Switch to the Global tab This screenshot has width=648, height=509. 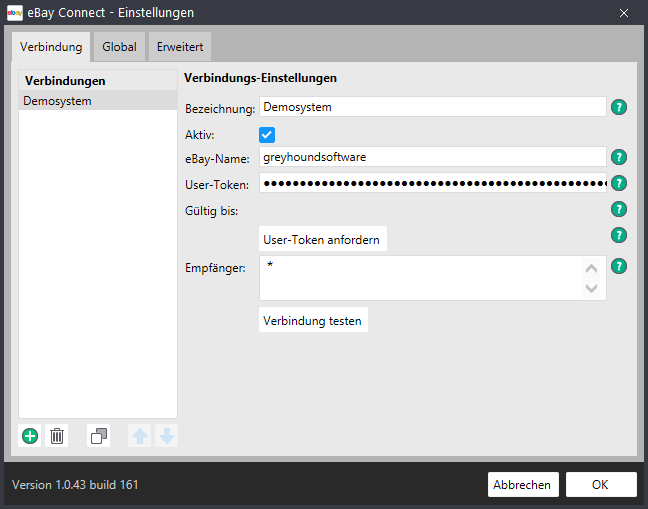pyautogui.click(x=119, y=47)
